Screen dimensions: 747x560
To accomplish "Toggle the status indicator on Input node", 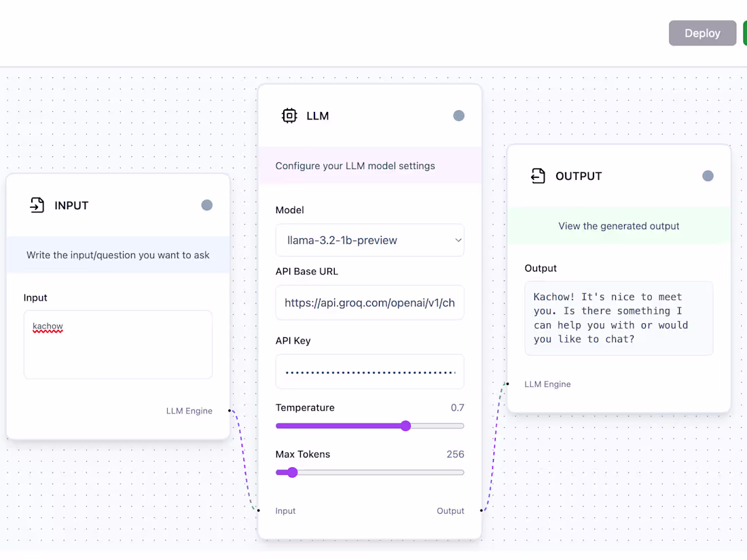I will (206, 205).
